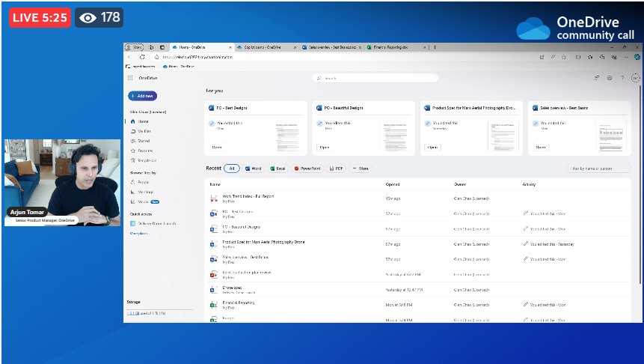Click the browser back arrow
Screen dimensions: 644x364
pyautogui.click(x=129, y=57)
